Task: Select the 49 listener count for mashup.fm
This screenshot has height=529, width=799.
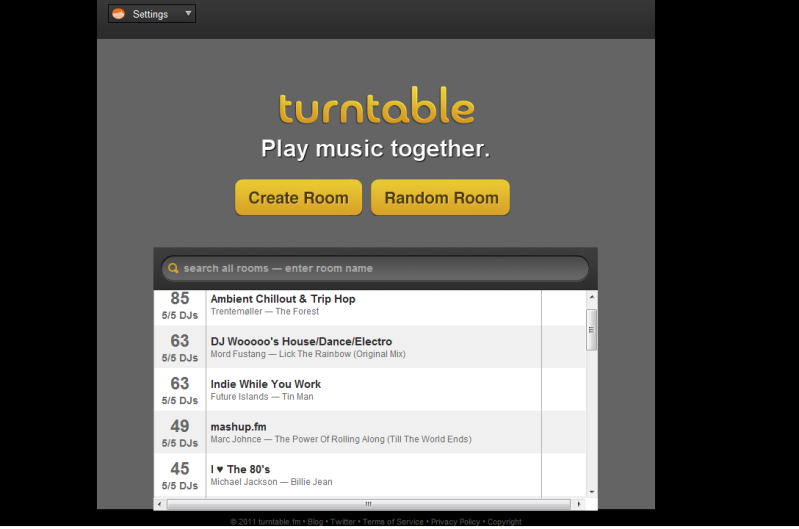Action: (x=180, y=426)
